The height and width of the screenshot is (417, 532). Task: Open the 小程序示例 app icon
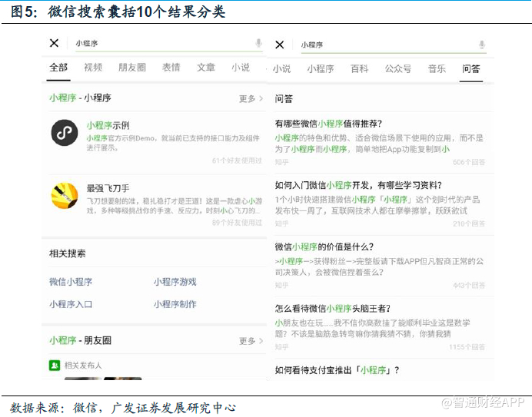[x=65, y=133]
